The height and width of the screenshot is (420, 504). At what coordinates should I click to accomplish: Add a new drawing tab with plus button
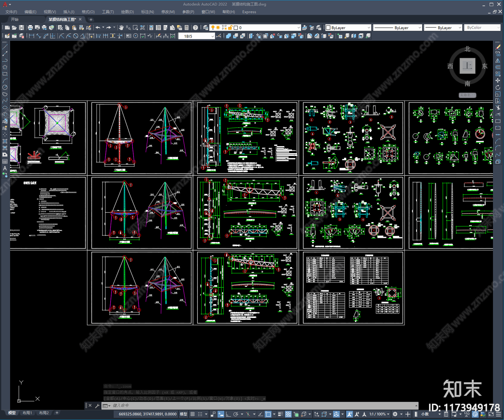[x=91, y=20]
